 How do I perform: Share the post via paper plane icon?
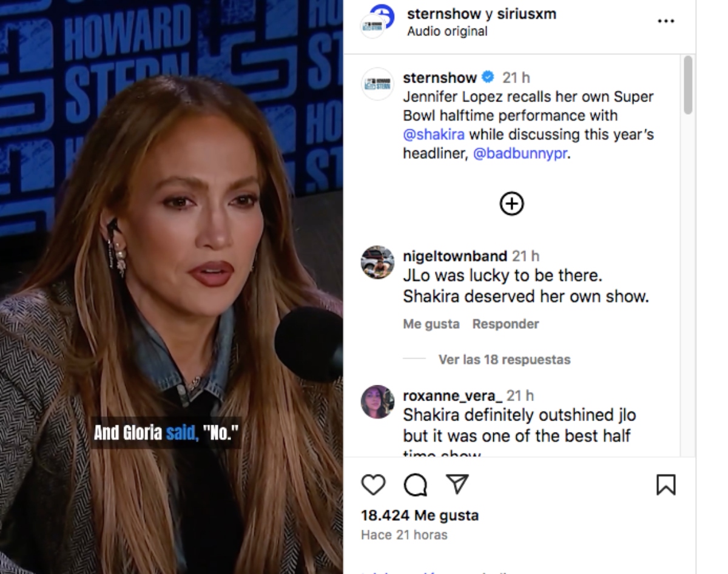pos(457,484)
